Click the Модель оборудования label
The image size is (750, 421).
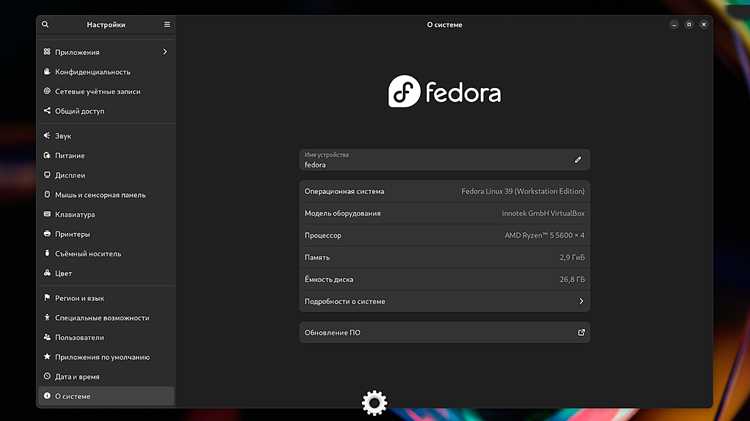[x=342, y=213]
